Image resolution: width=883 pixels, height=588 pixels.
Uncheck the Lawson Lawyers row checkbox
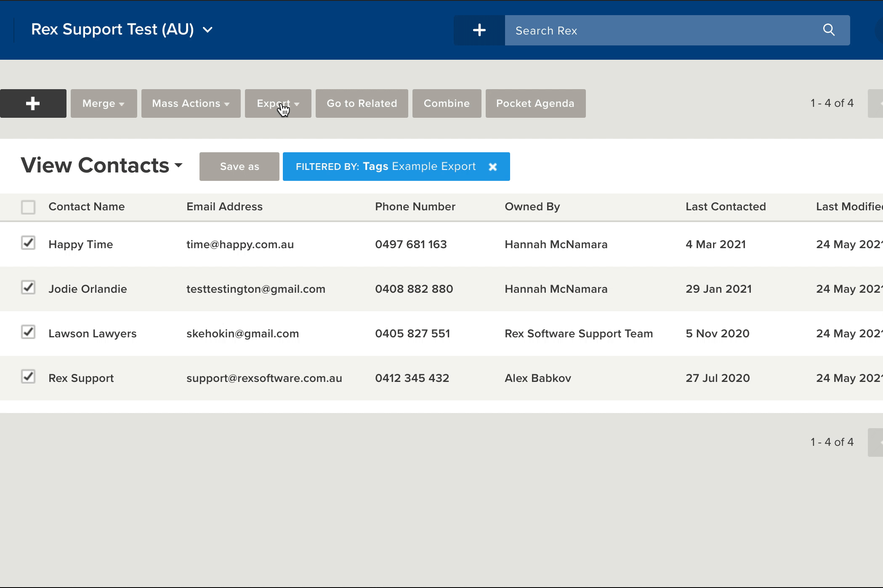[28, 332]
